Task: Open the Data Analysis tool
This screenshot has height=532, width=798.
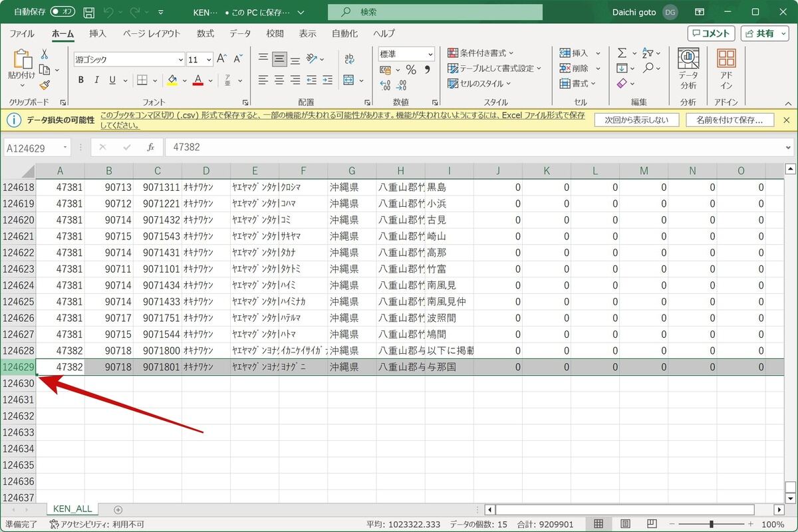Action: [x=688, y=68]
